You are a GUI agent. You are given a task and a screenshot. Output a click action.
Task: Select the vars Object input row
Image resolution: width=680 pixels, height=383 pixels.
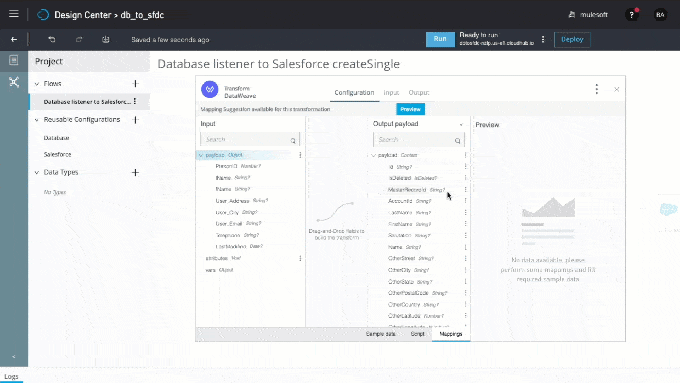pyautogui.click(x=219, y=270)
